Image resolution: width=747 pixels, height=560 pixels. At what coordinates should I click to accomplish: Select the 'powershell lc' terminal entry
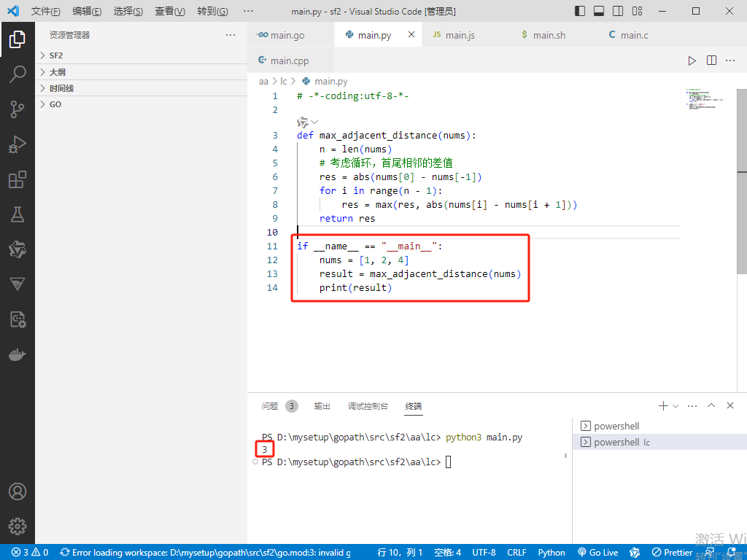659,443
